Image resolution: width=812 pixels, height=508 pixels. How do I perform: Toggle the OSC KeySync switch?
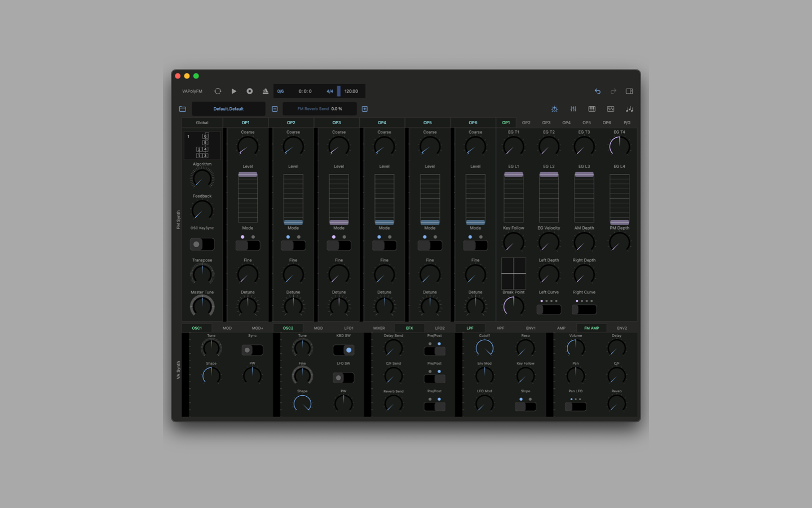[202, 244]
